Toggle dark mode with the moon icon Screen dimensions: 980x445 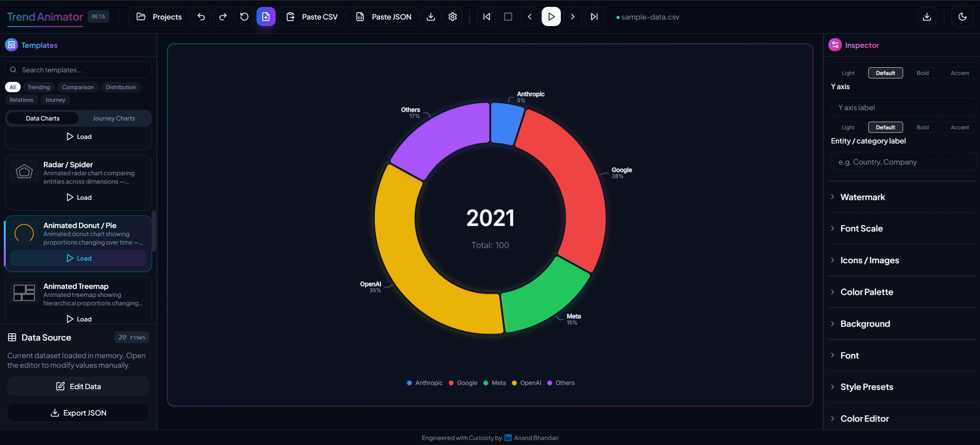click(x=962, y=16)
